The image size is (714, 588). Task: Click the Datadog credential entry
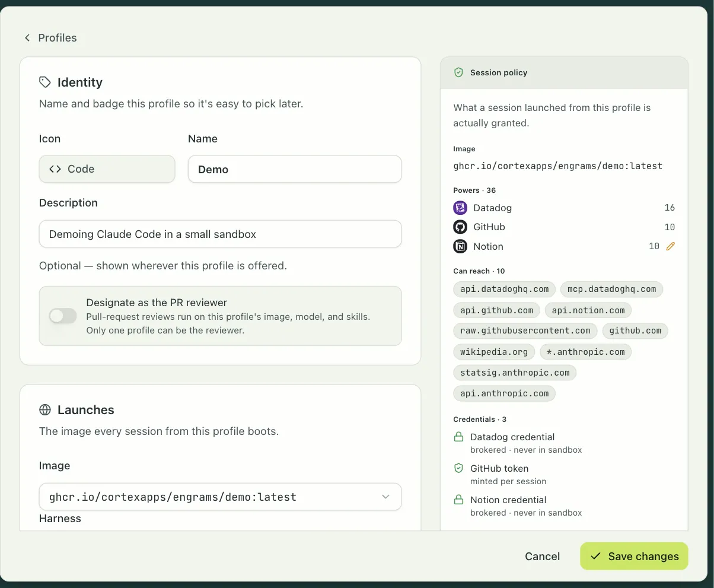(518, 443)
